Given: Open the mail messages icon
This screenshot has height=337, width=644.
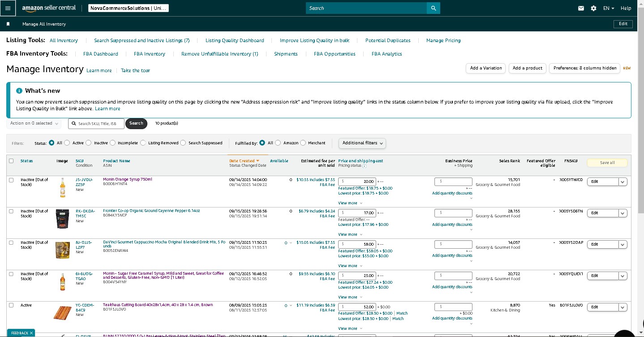Looking at the screenshot, I should click(581, 8).
